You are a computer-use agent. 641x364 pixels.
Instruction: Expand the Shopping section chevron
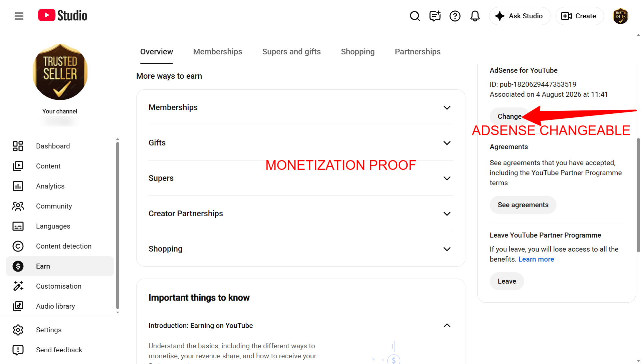click(x=447, y=249)
